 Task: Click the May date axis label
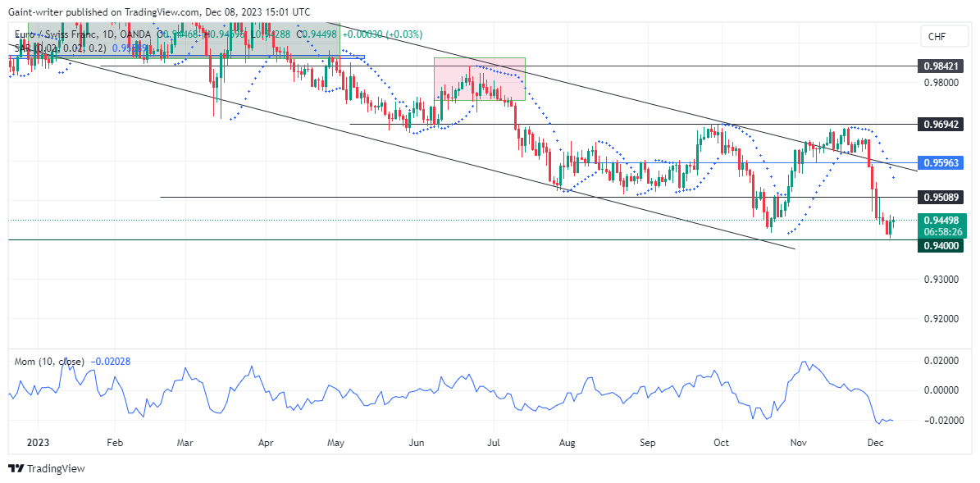[336, 441]
